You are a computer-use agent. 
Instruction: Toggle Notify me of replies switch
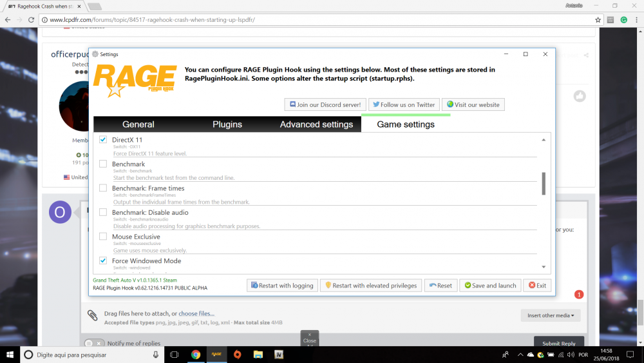[94, 343]
